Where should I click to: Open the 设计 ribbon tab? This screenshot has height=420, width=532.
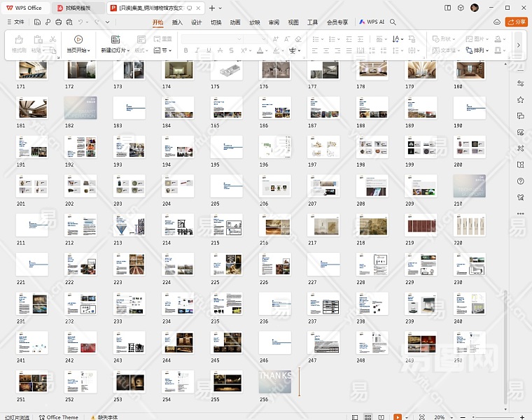pos(197,22)
